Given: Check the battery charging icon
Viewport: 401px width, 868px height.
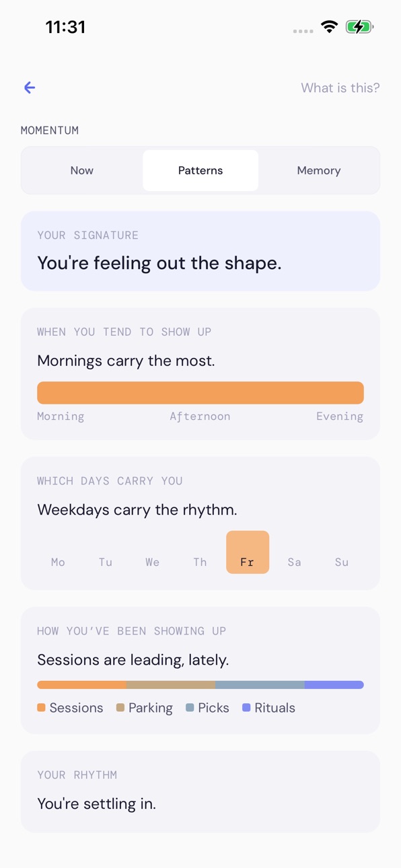Looking at the screenshot, I should point(359,27).
